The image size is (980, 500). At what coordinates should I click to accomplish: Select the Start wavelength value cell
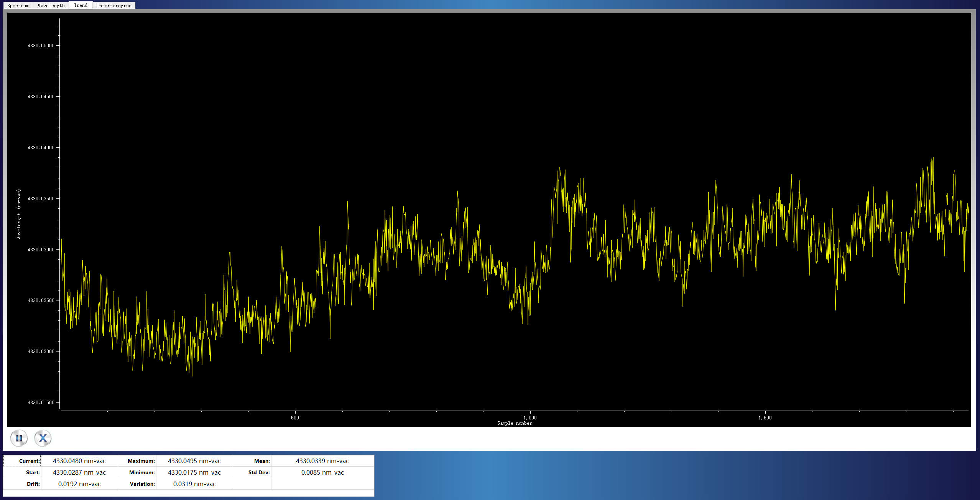(x=79, y=472)
